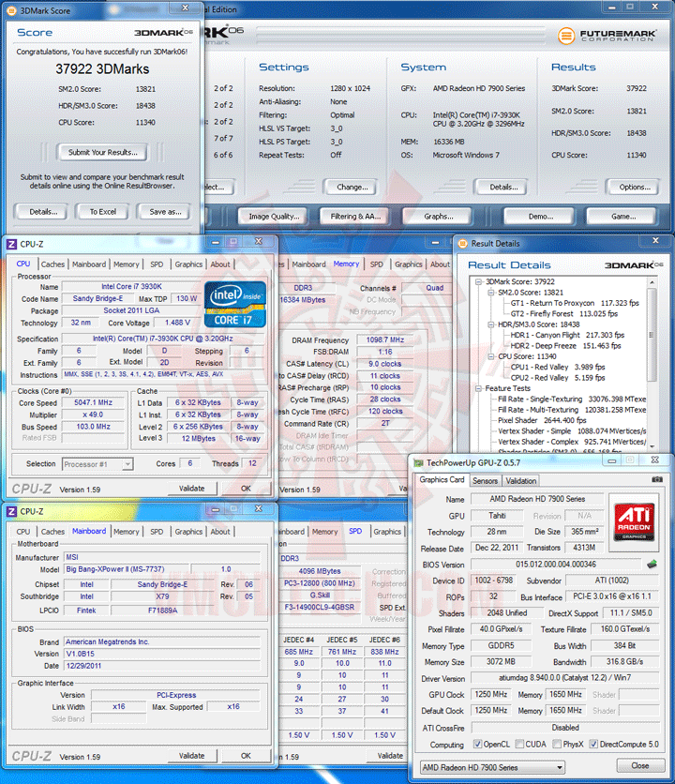Viewport: 675px width, 784px height.
Task: Switch to Caches tab in the top-left CPU-Z window
Action: pyautogui.click(x=52, y=264)
